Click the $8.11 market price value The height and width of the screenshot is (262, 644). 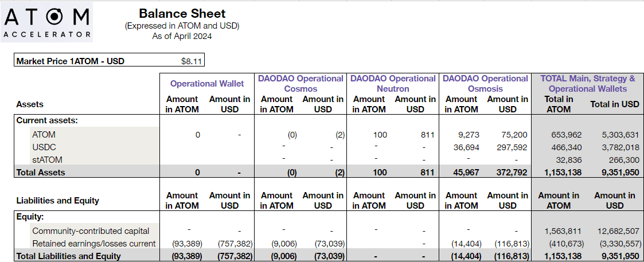[190, 61]
